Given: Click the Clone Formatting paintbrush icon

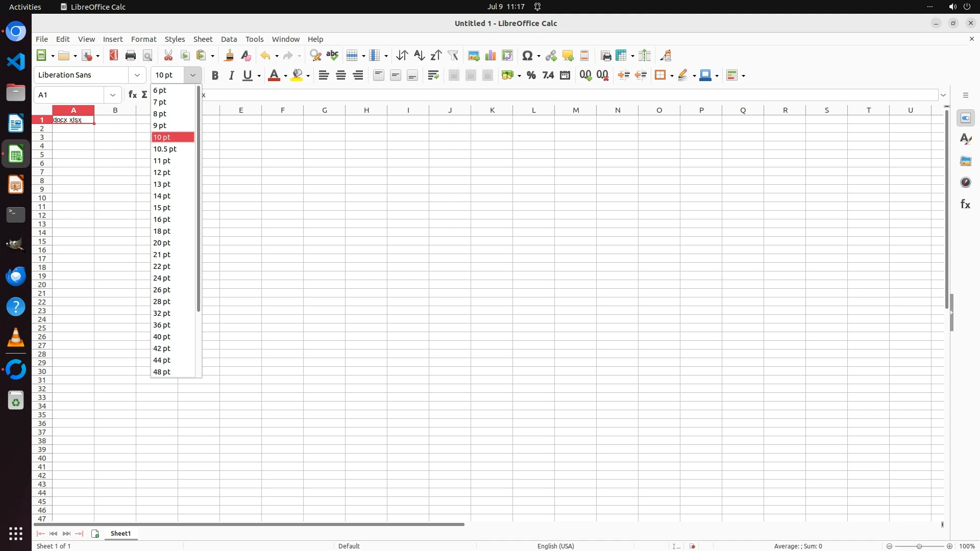Looking at the screenshot, I should (x=229, y=56).
